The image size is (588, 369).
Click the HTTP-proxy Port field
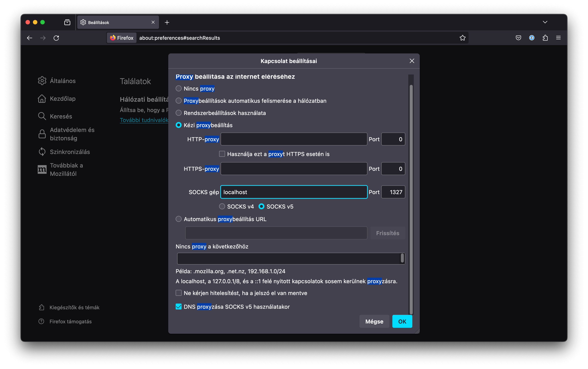[x=393, y=139]
